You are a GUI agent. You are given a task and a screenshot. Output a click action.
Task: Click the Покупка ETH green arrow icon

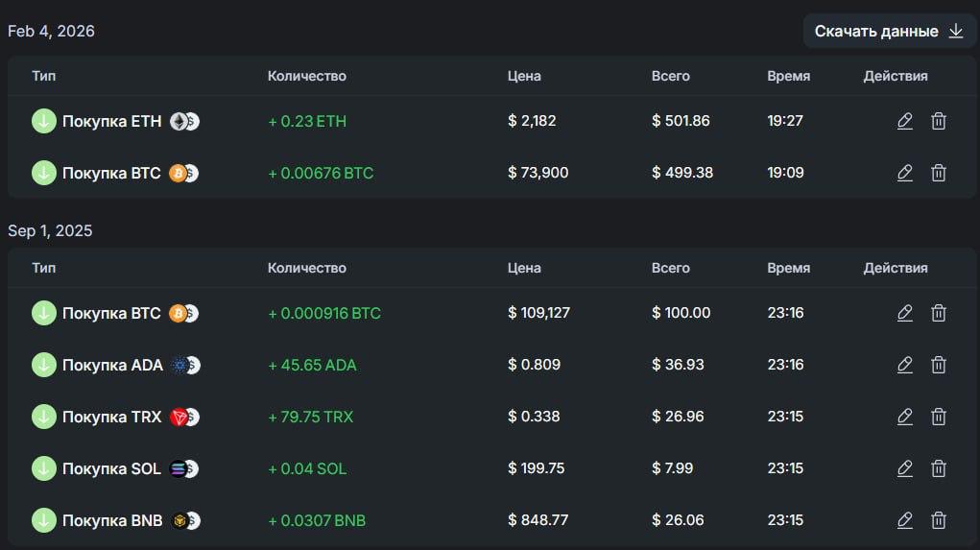tap(44, 121)
